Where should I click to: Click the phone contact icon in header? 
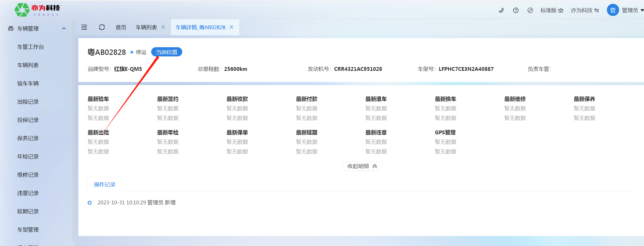[x=501, y=10]
